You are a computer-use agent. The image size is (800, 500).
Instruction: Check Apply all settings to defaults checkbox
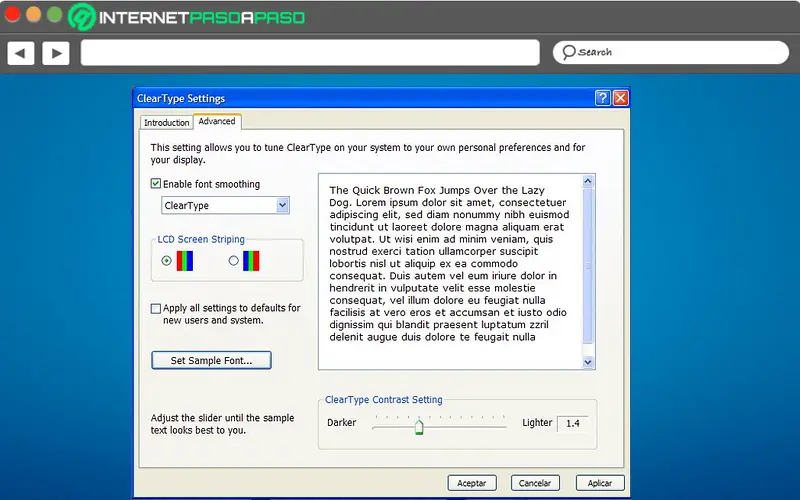pos(156,308)
